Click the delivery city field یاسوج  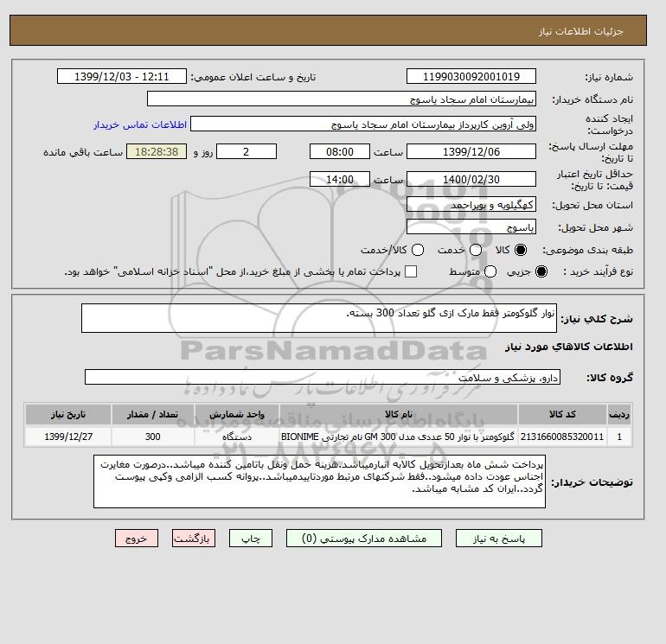click(471, 226)
